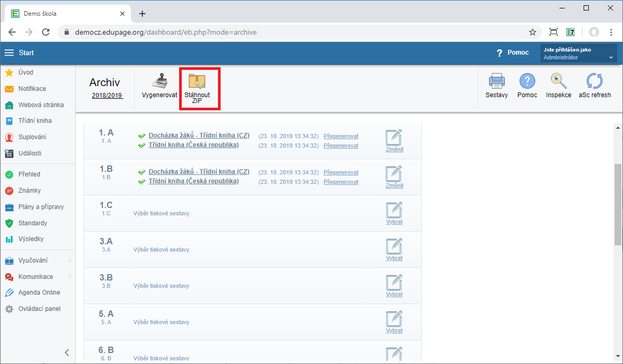This screenshot has width=623, height=364.
Task: Click the scrollbar up arrow
Action: 618,128
